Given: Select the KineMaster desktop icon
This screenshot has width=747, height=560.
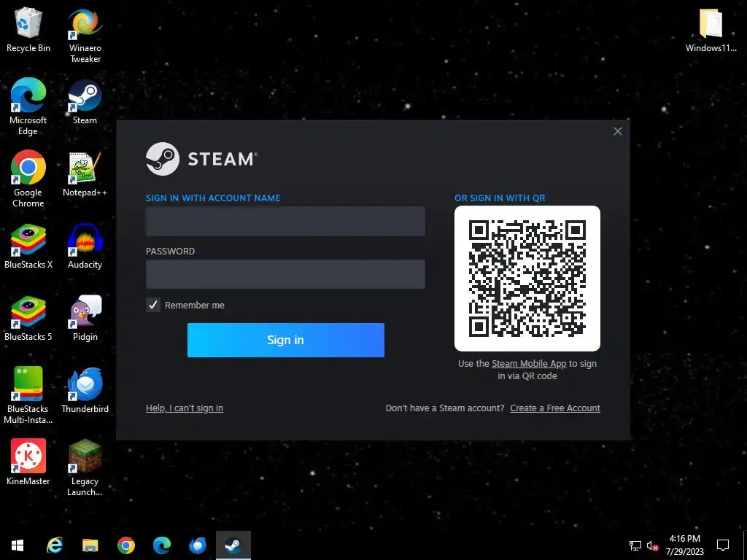Looking at the screenshot, I should 28,462.
